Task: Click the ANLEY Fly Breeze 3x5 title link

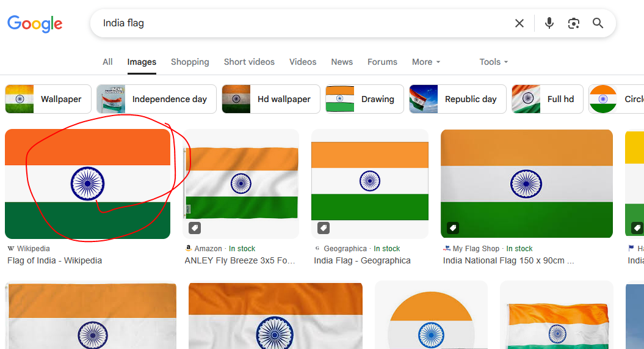Action: pos(240,260)
